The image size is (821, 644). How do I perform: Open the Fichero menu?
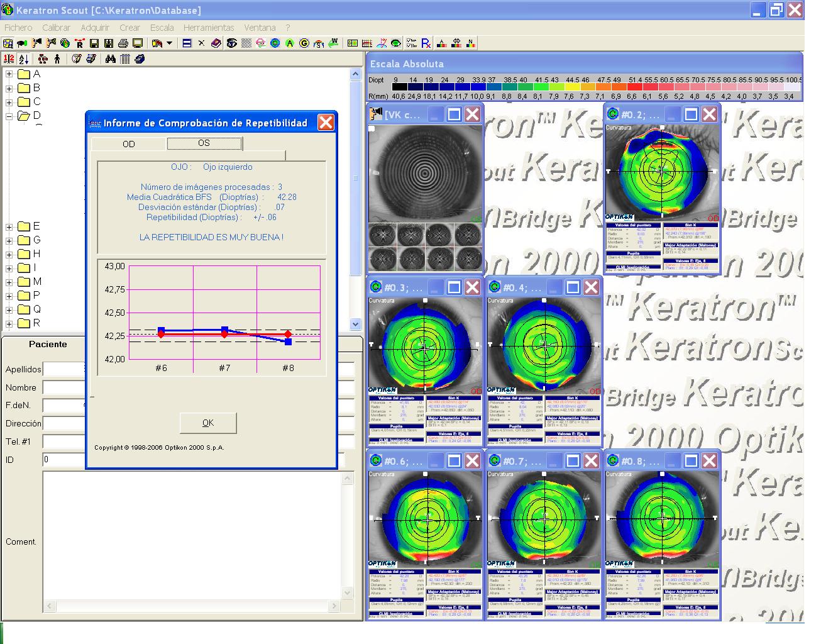tap(18, 28)
